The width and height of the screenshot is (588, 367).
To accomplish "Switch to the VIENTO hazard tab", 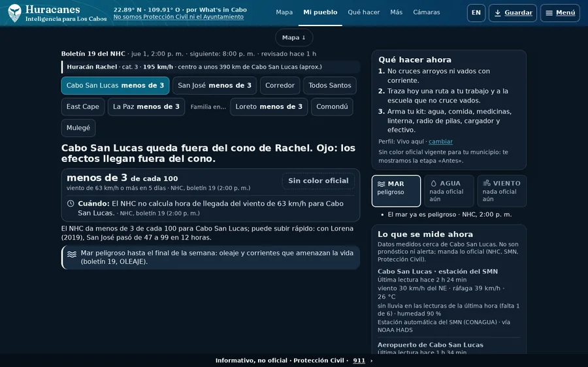I will coord(502,191).
